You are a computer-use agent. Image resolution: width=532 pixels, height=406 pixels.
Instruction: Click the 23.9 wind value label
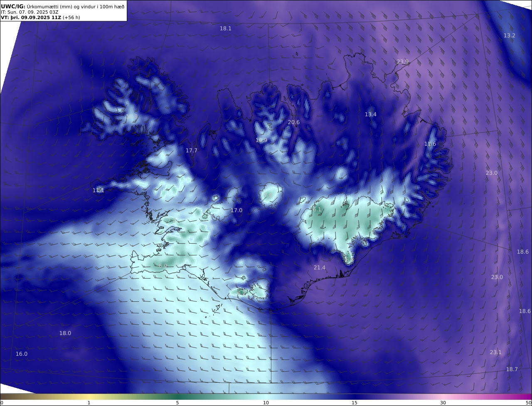(403, 62)
